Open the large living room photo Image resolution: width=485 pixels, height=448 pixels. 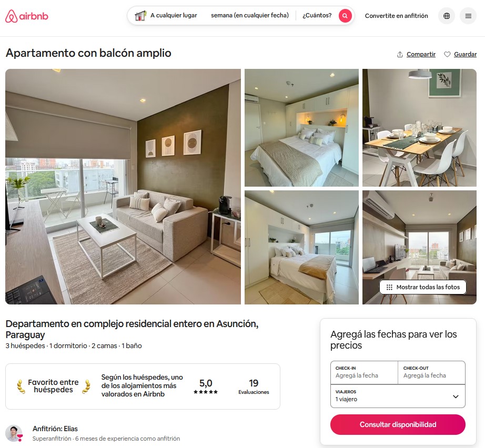(x=123, y=187)
